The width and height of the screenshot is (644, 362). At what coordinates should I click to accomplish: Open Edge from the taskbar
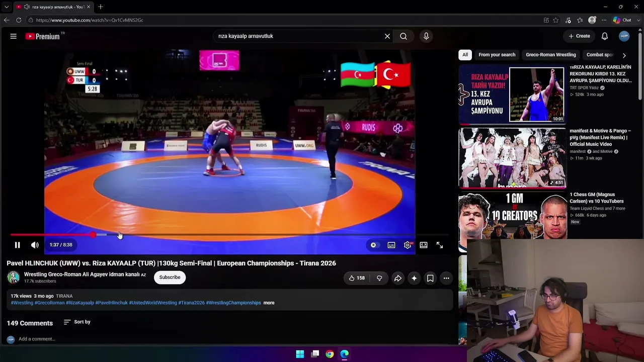345,354
